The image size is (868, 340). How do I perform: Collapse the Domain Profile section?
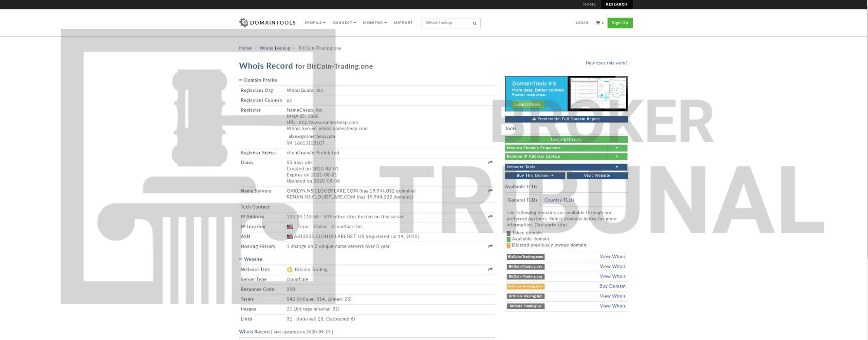(258, 80)
